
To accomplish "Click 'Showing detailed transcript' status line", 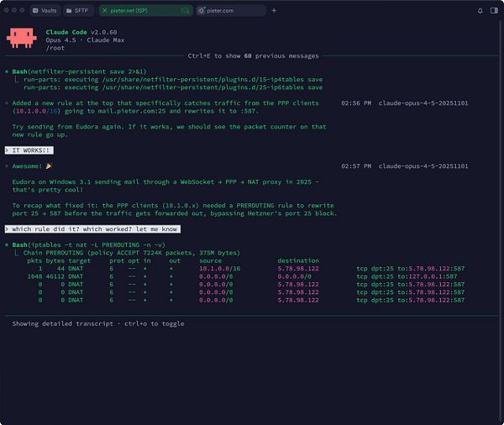I will pos(98,323).
